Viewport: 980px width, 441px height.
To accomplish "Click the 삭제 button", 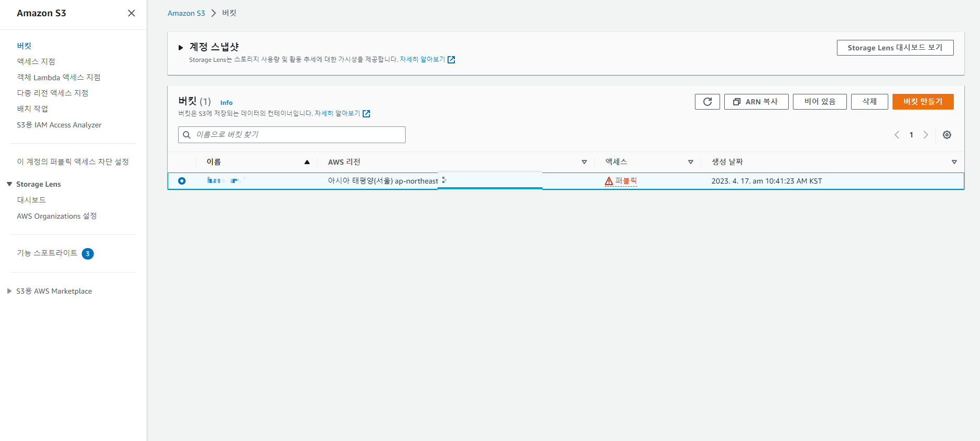I will (x=869, y=102).
